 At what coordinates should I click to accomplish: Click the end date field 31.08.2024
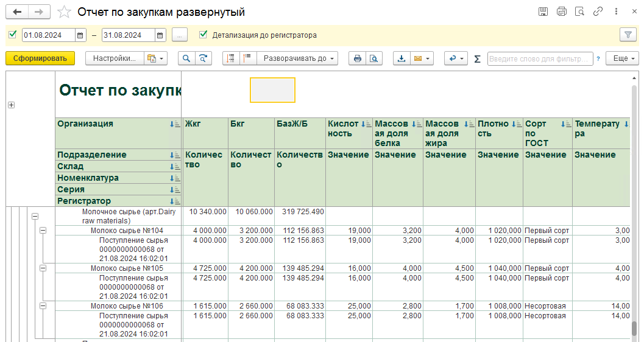click(x=128, y=35)
